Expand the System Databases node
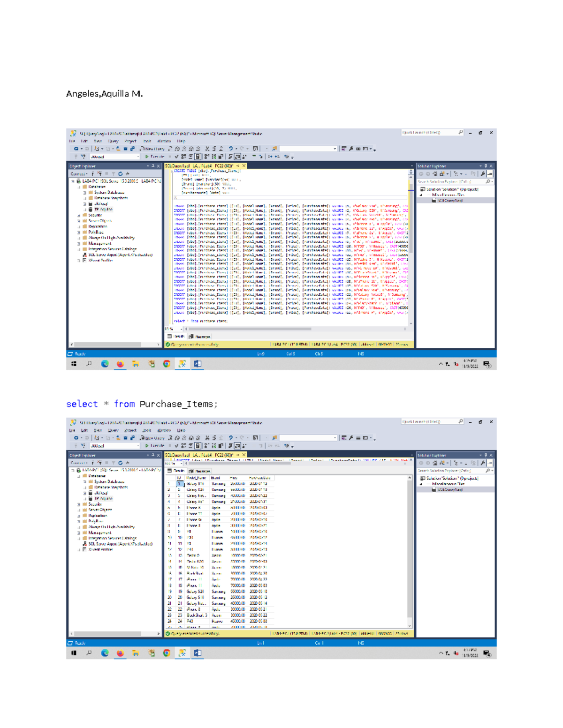The width and height of the screenshot is (563, 728). [x=85, y=193]
